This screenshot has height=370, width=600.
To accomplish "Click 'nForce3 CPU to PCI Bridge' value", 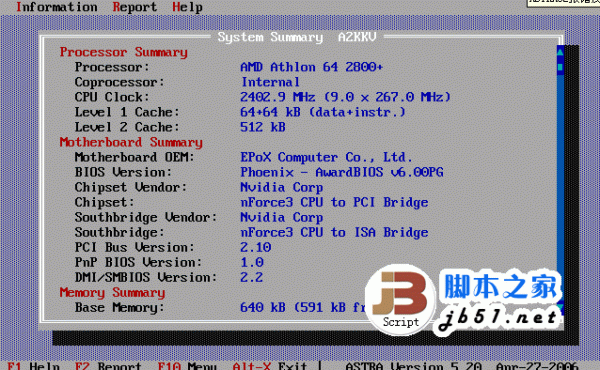I will click(x=334, y=202).
